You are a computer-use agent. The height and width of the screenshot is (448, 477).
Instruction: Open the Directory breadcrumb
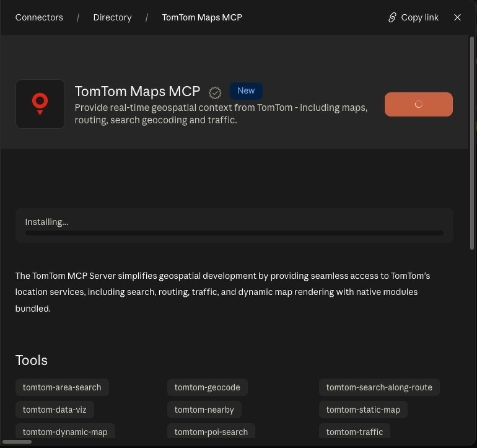click(x=112, y=17)
